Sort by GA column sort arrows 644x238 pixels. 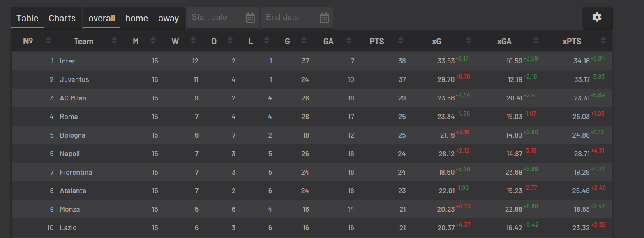[349, 41]
